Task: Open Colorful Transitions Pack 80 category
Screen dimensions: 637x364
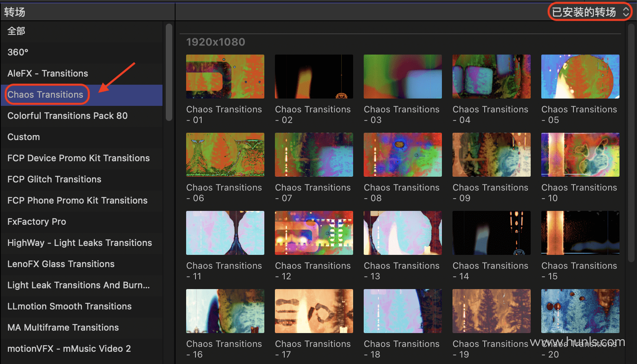Action: [x=67, y=116]
